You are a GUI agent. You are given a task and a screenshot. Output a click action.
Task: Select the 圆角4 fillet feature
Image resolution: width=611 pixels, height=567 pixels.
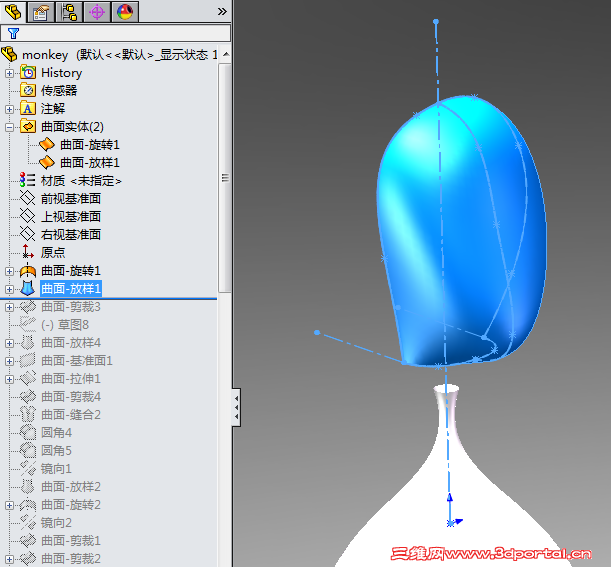(x=57, y=433)
